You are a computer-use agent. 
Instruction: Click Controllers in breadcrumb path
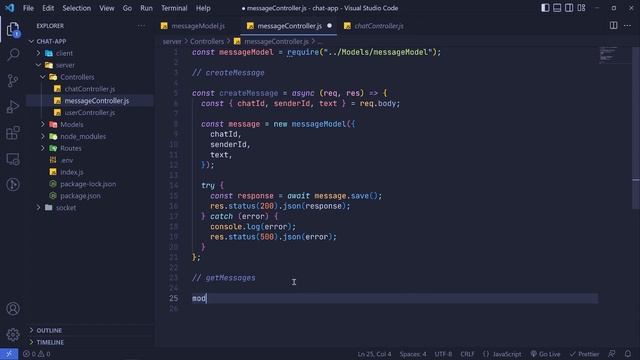[207, 41]
